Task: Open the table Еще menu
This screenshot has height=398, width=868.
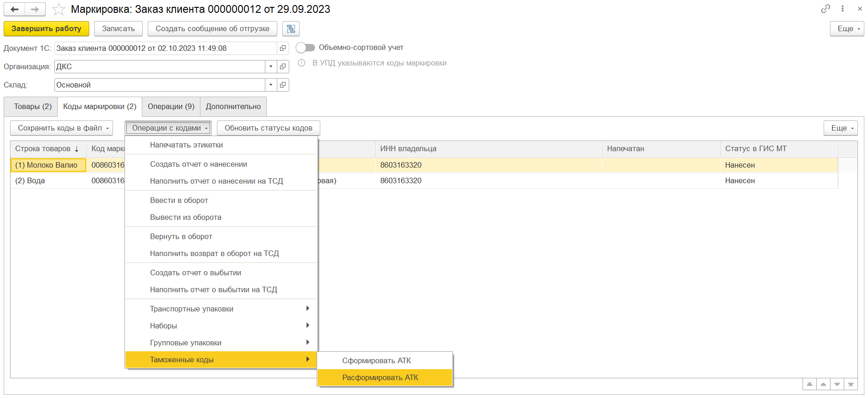Action: pyautogui.click(x=841, y=128)
